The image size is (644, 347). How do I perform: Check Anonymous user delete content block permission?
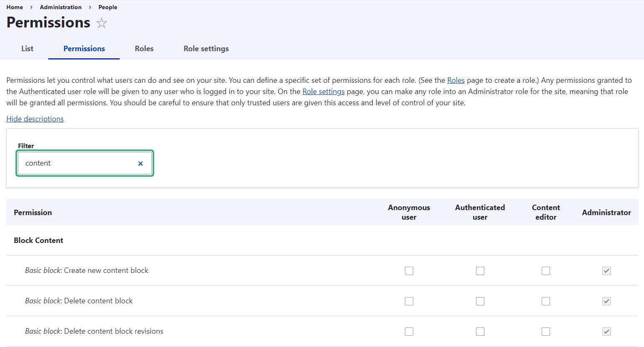[409, 301]
